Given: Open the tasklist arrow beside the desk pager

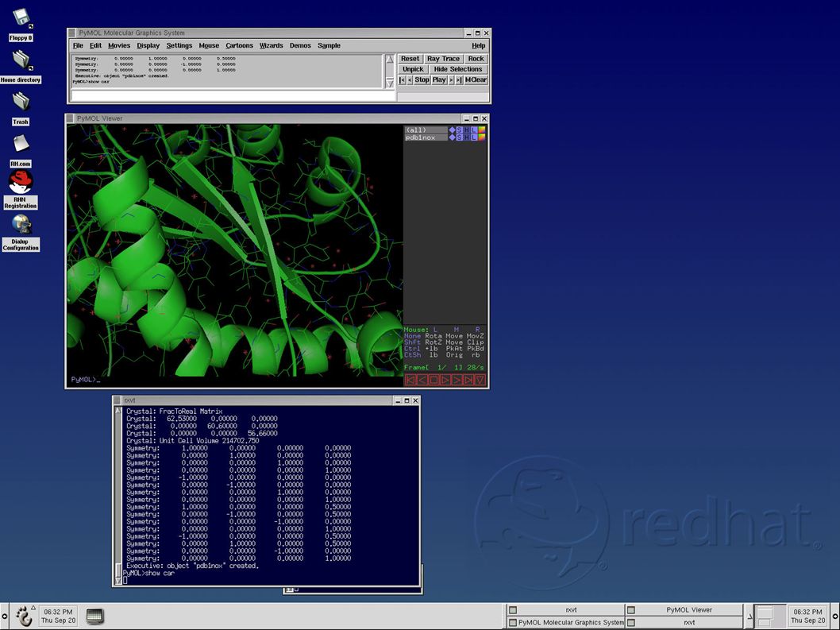Looking at the screenshot, I should pos(749,616).
